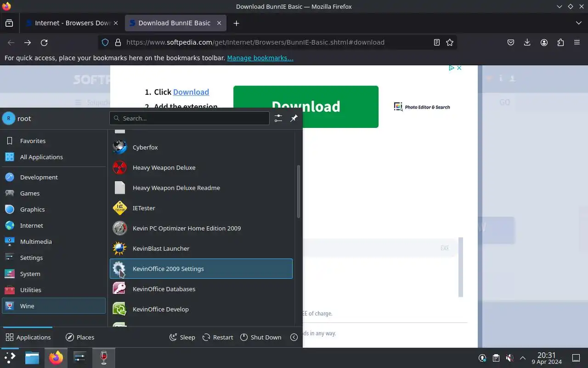The height and width of the screenshot is (368, 588).
Task: Save page to Pocket
Action: pyautogui.click(x=511, y=42)
